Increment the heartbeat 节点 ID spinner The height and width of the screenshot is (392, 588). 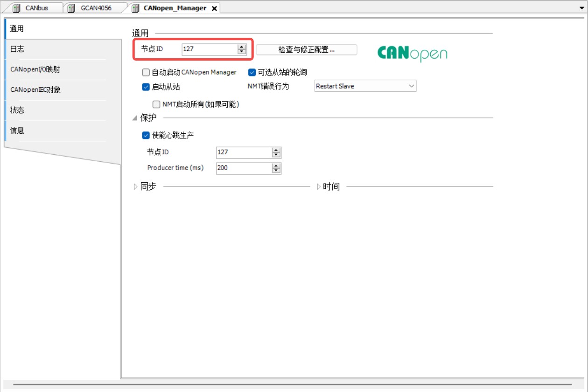[277, 150]
